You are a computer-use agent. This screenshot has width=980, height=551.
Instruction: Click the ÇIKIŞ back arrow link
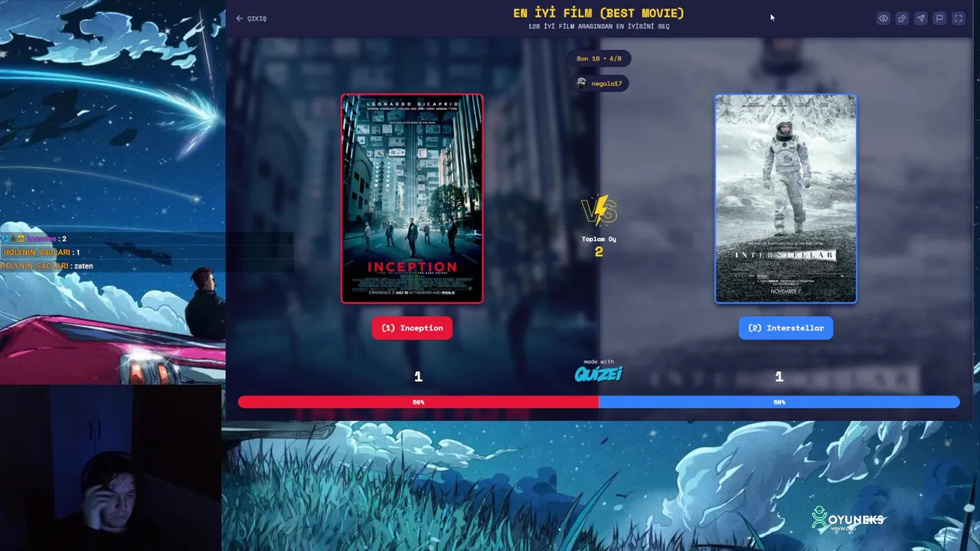[251, 18]
